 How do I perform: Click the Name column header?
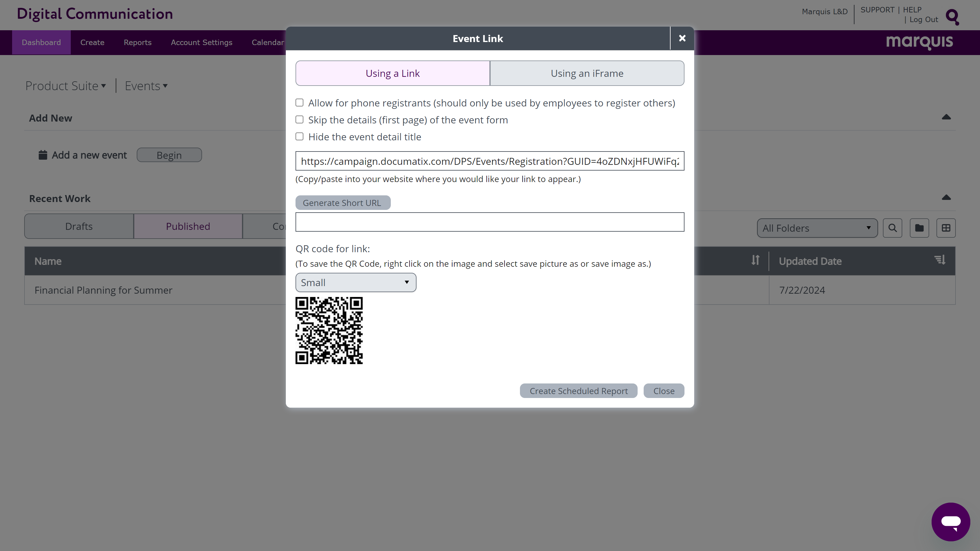48,261
